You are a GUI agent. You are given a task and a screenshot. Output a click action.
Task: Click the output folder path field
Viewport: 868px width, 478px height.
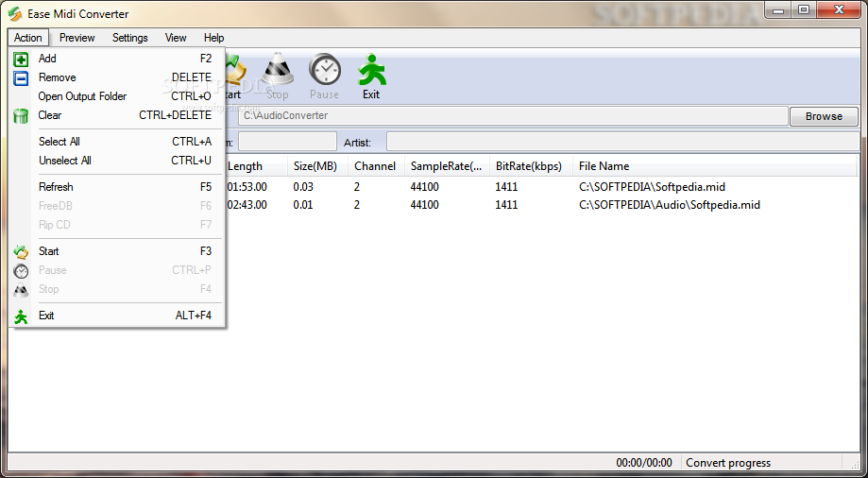pyautogui.click(x=513, y=116)
